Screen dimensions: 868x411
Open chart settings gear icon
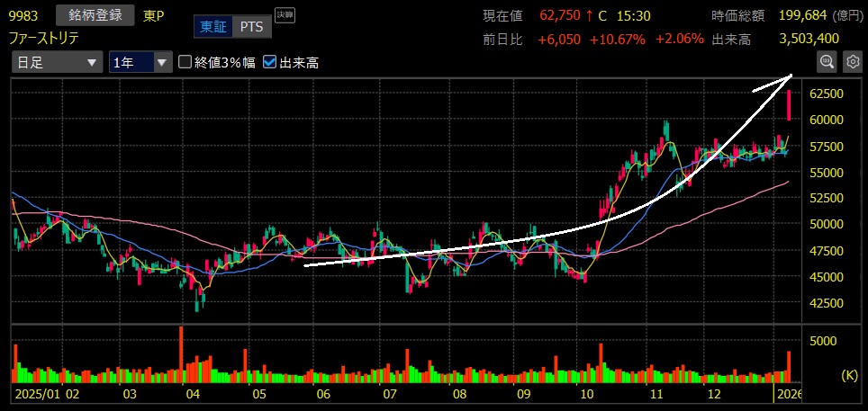click(x=851, y=62)
